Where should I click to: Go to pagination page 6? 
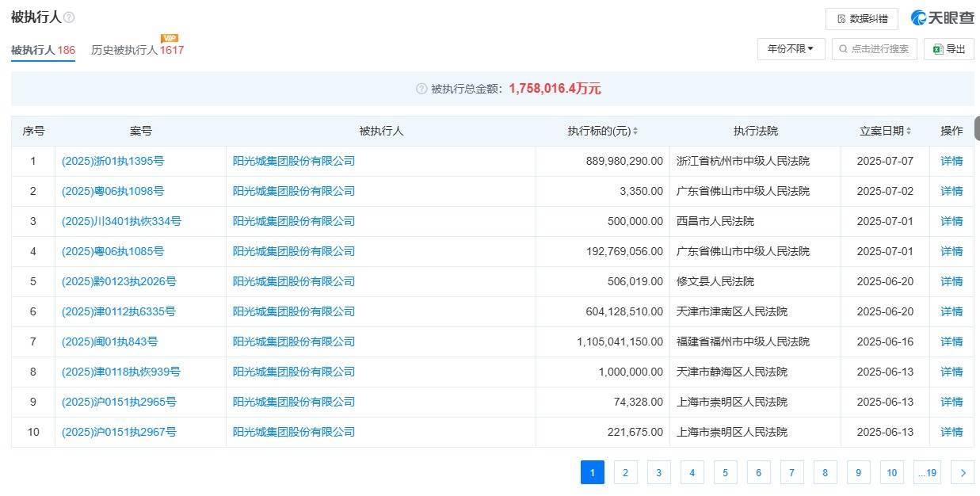pyautogui.click(x=758, y=472)
